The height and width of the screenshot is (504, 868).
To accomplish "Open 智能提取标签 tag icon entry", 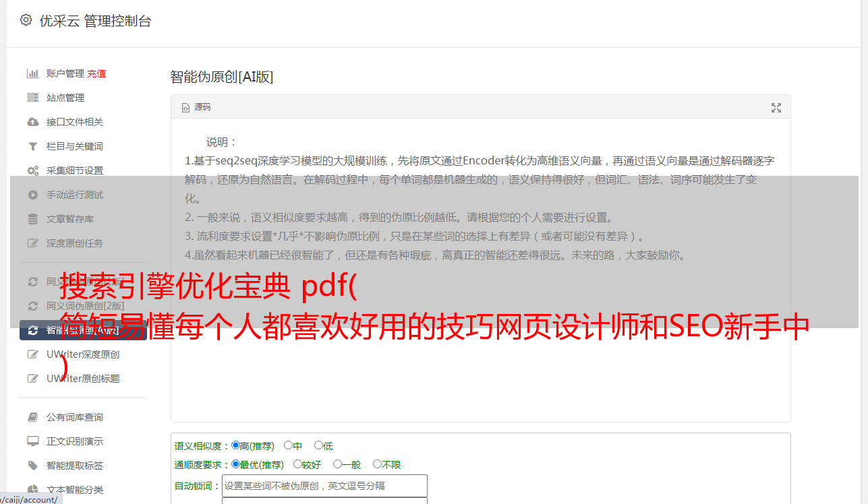I will point(32,466).
